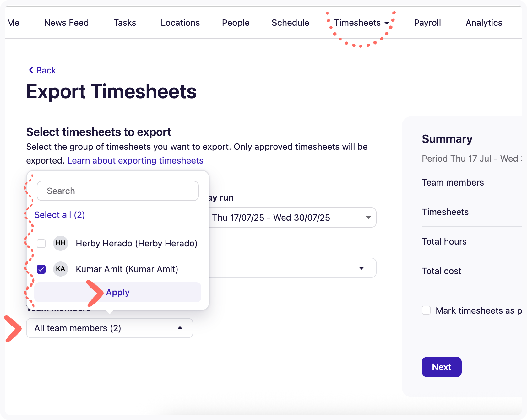Viewport: 527px width, 420px height.
Task: Click the Back chevron arrow icon
Action: click(x=31, y=70)
